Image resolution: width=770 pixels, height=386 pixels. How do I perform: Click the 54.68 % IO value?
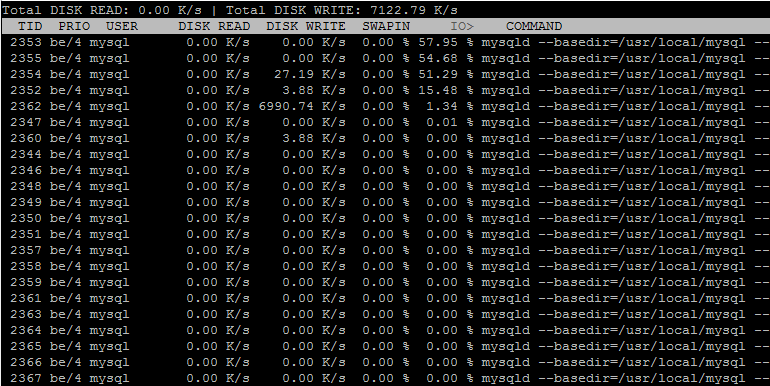pos(446,58)
